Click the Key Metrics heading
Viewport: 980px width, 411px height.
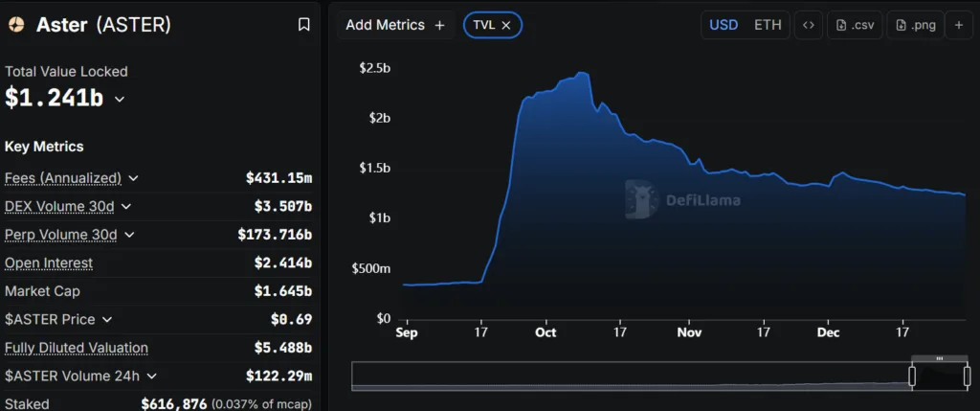[x=44, y=147]
